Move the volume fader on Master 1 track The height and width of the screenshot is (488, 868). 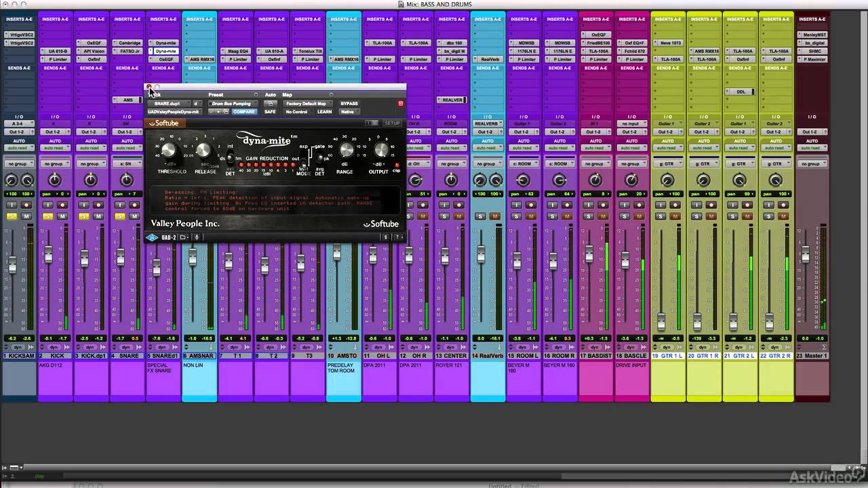[806, 255]
